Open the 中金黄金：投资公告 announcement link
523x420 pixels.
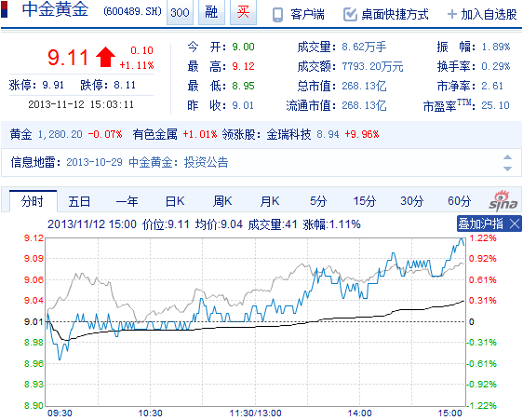(x=179, y=163)
